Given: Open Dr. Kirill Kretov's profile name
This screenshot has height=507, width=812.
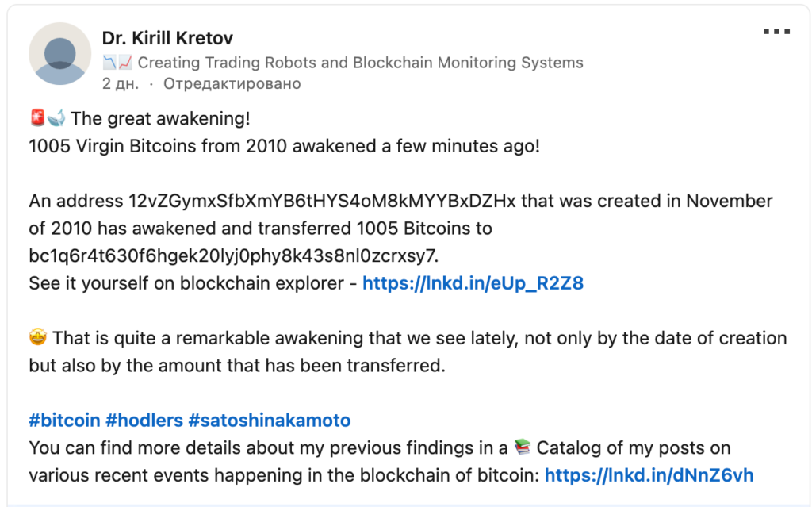Looking at the screenshot, I should pos(167,37).
